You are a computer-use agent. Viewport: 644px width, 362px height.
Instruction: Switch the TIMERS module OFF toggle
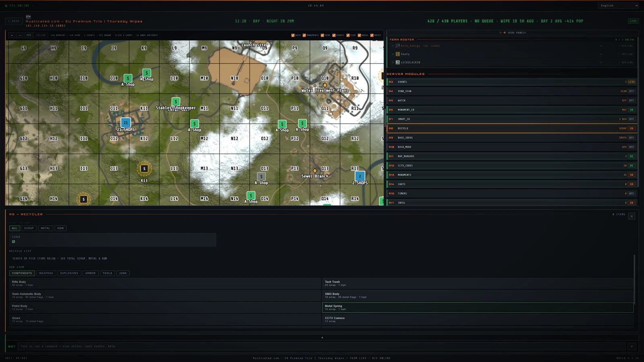click(x=632, y=193)
